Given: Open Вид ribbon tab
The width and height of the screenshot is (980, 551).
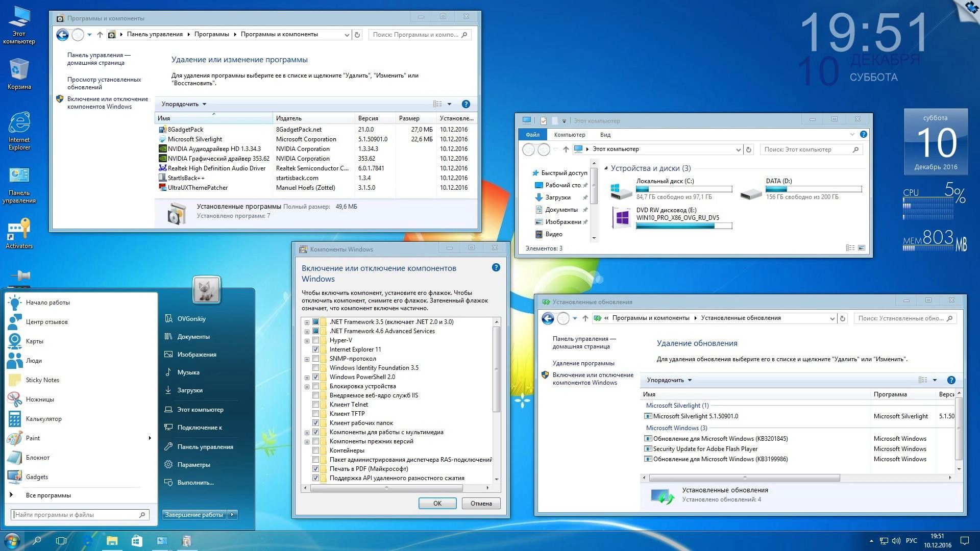Looking at the screenshot, I should (605, 135).
